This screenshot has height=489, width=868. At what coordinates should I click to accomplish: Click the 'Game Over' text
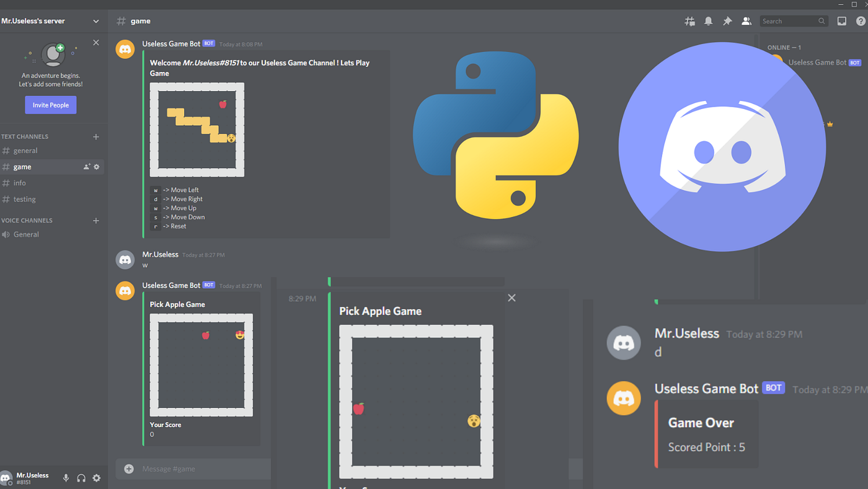pyautogui.click(x=701, y=423)
